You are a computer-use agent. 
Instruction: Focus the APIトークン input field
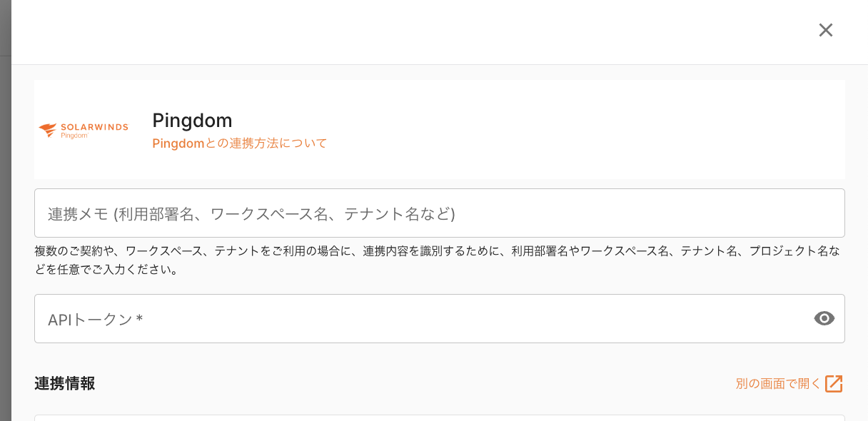[x=421, y=319]
